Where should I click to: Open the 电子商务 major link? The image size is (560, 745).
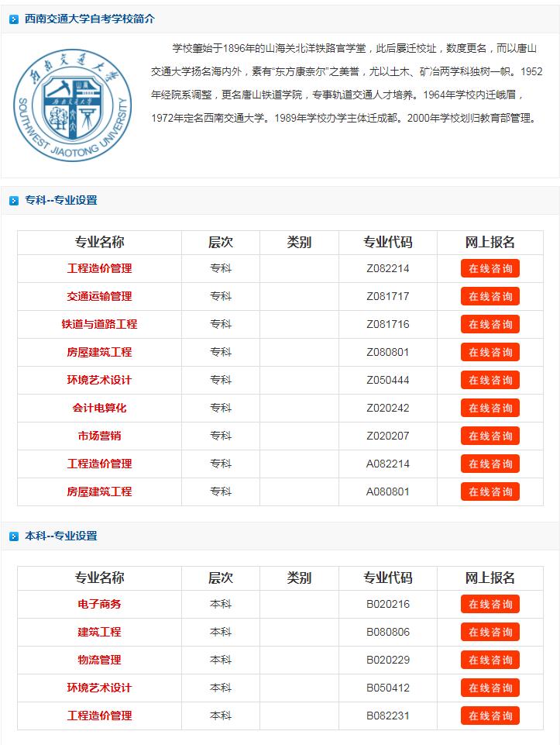[99, 605]
